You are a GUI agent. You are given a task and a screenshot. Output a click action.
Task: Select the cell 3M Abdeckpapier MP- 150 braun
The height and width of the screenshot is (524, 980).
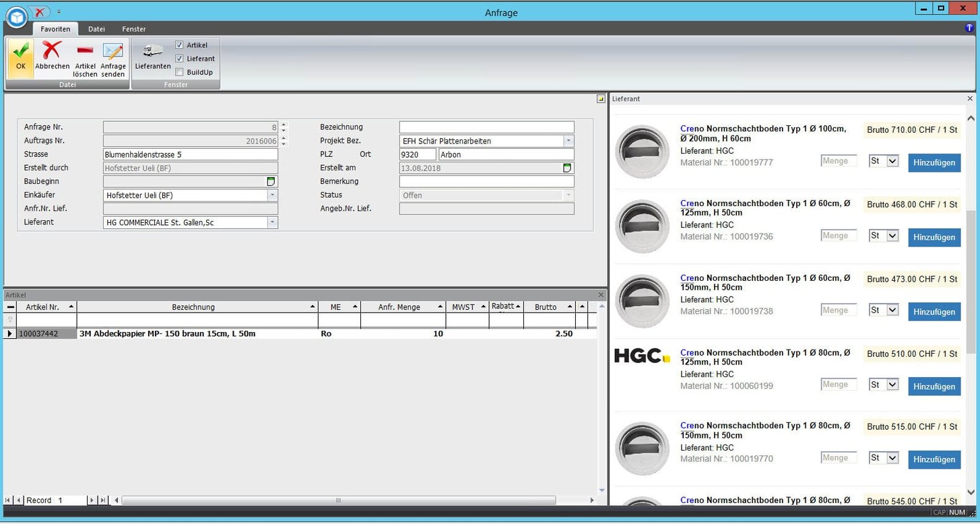(x=197, y=334)
